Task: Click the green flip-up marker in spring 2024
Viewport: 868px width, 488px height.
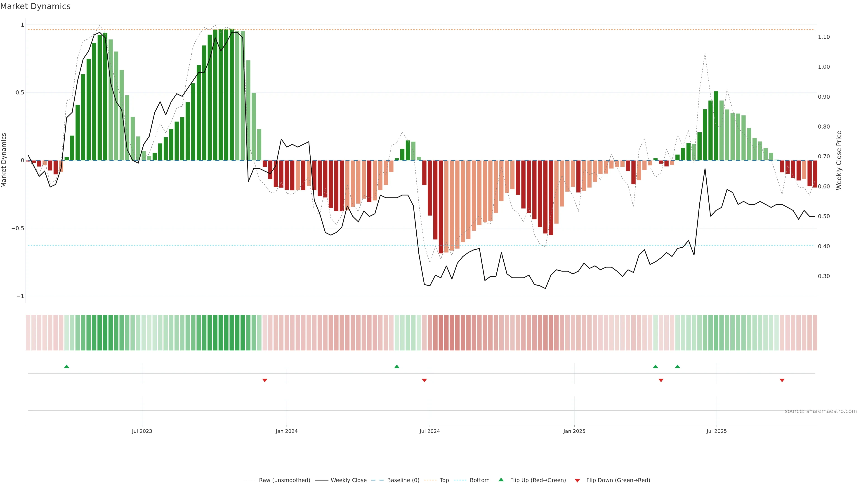Action: (x=397, y=366)
